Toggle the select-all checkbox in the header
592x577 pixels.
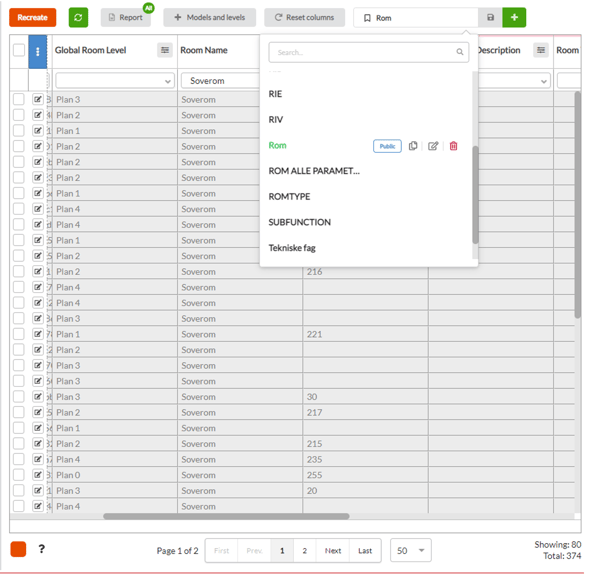tap(19, 50)
